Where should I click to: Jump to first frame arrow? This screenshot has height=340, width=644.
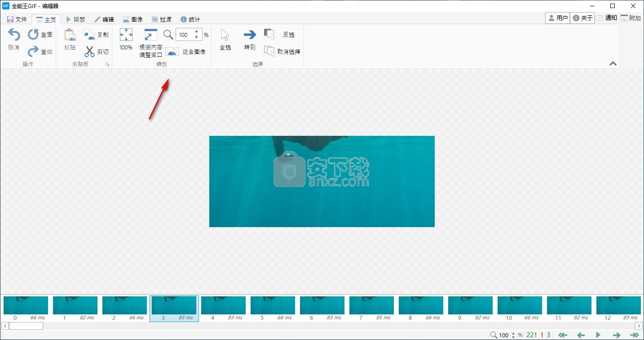coord(563,335)
